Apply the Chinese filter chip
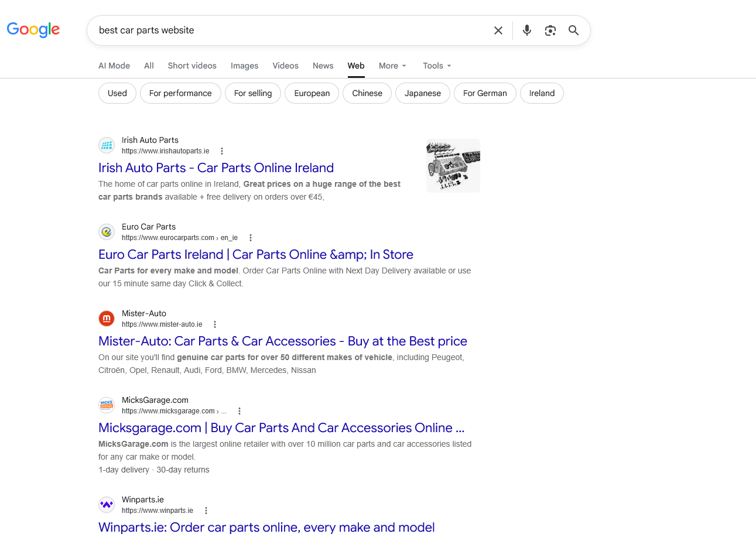This screenshot has width=756, height=534. [x=367, y=93]
